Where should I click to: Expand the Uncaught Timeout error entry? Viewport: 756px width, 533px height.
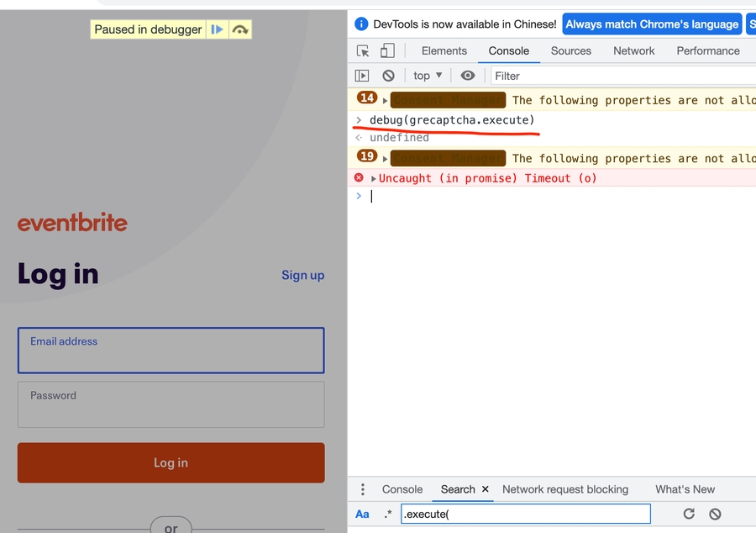click(x=374, y=178)
